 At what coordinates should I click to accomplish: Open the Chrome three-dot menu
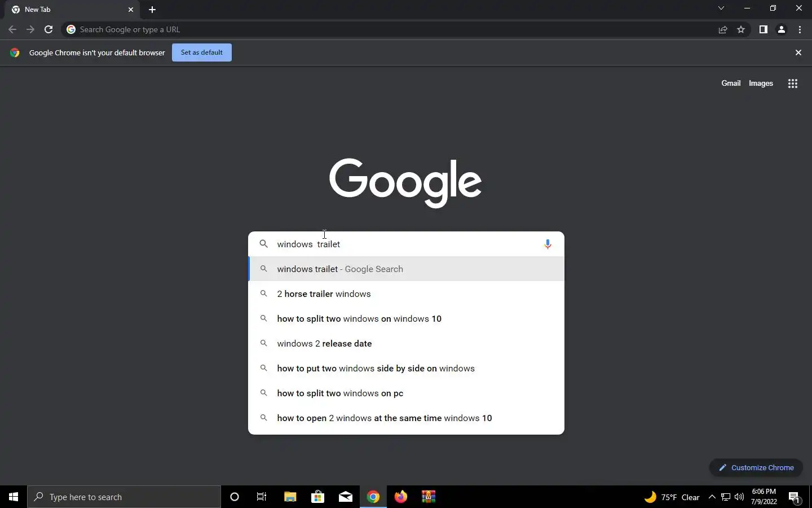pyautogui.click(x=800, y=29)
